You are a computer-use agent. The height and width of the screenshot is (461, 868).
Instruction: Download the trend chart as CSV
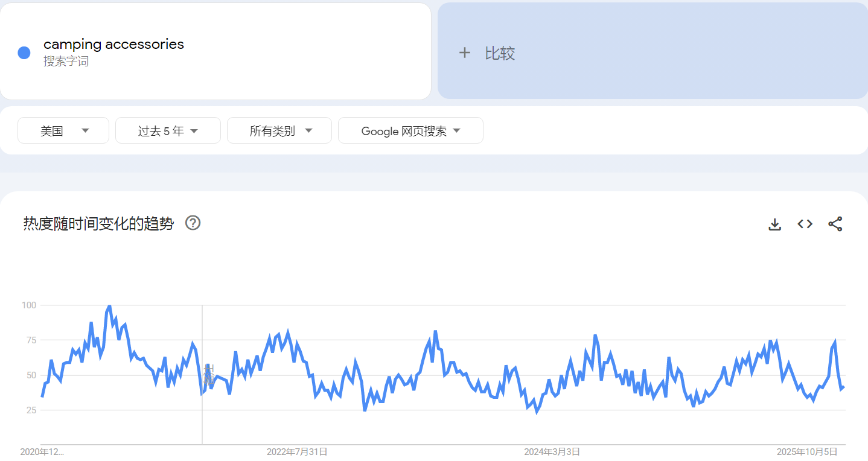pyautogui.click(x=775, y=224)
